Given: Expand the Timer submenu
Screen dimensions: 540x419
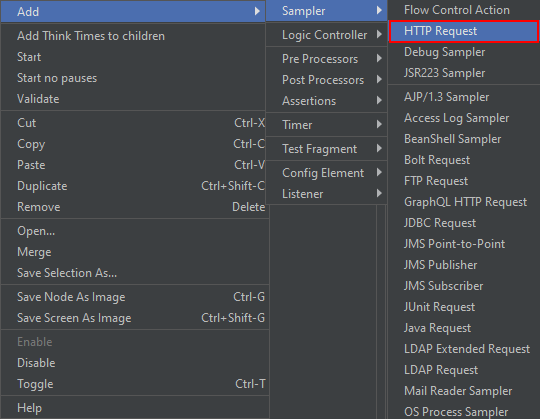Looking at the screenshot, I should pyautogui.click(x=326, y=125).
